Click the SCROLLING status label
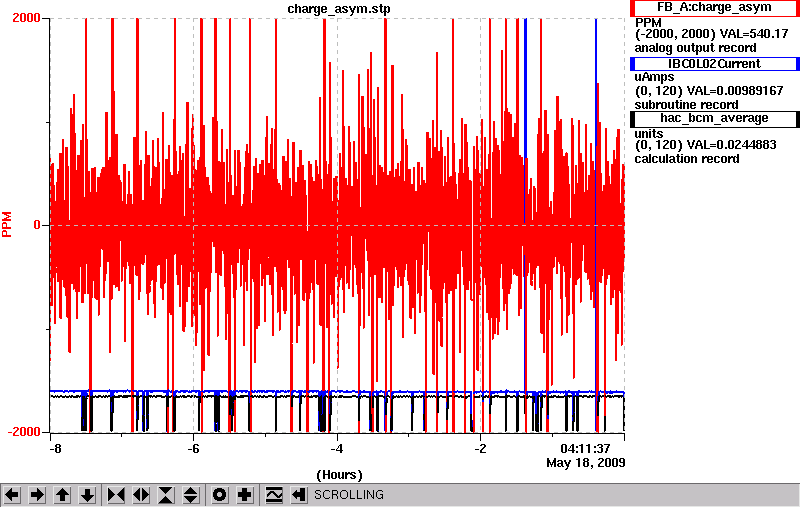The height and width of the screenshot is (507, 800). [x=348, y=495]
